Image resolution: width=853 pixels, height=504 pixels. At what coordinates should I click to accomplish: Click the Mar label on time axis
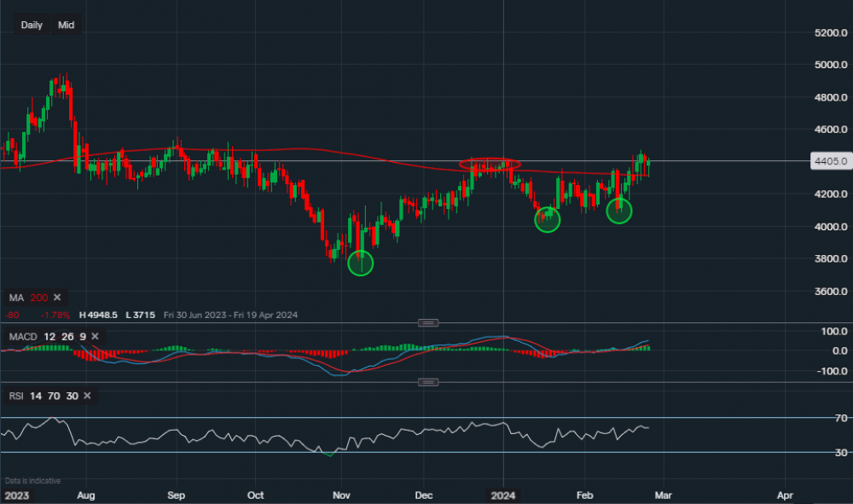(x=664, y=495)
